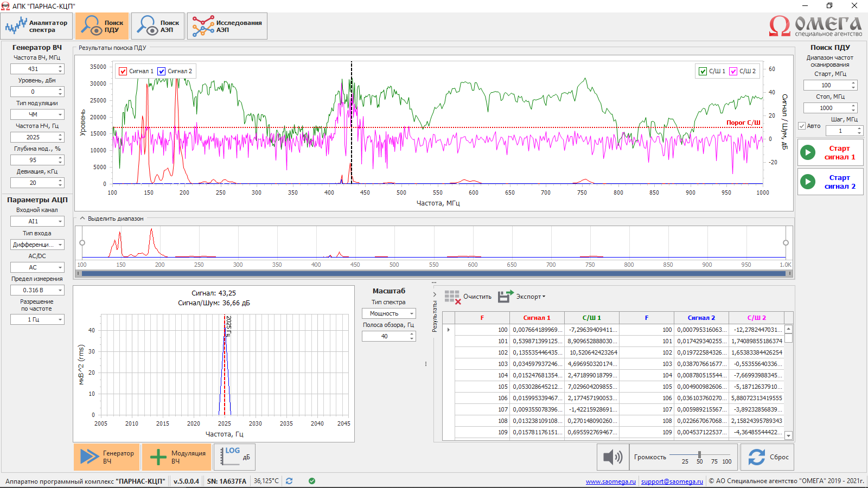Click version label v.5.0.0.4

186,481
